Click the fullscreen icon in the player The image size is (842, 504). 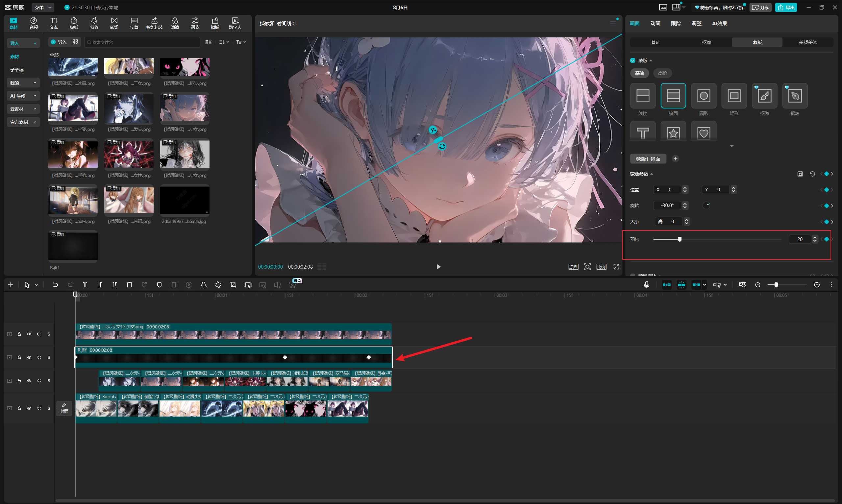pyautogui.click(x=616, y=267)
